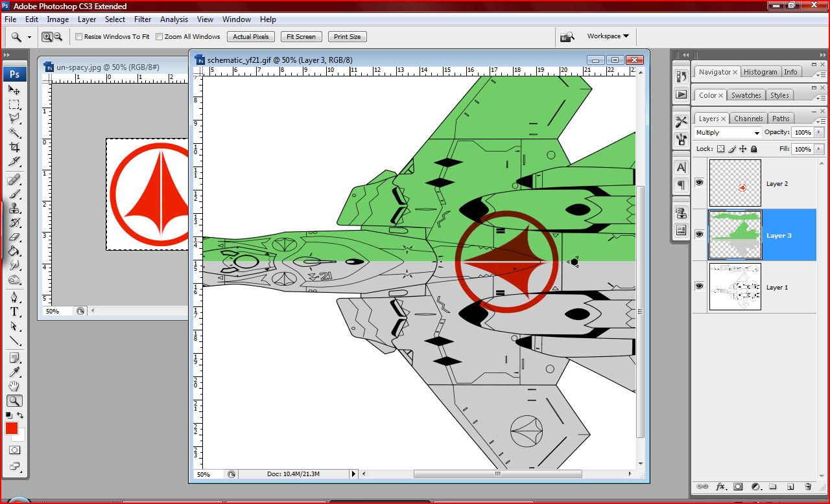
Task: Click the zoom-in mode button in options bar
Action: [x=47, y=37]
